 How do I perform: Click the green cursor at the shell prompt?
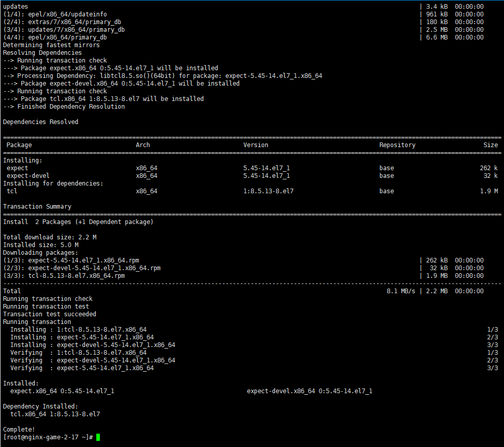[98, 437]
